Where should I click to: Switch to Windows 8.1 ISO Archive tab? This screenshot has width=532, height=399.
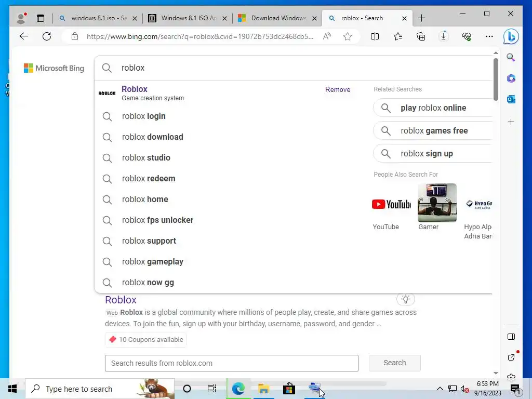[x=187, y=18]
